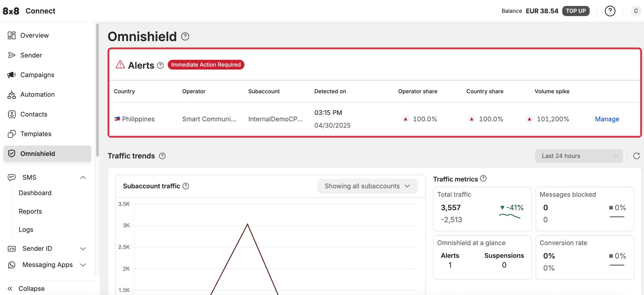Viewport: 644px width, 295px height.
Task: Click the Country share column header
Action: 485,92
